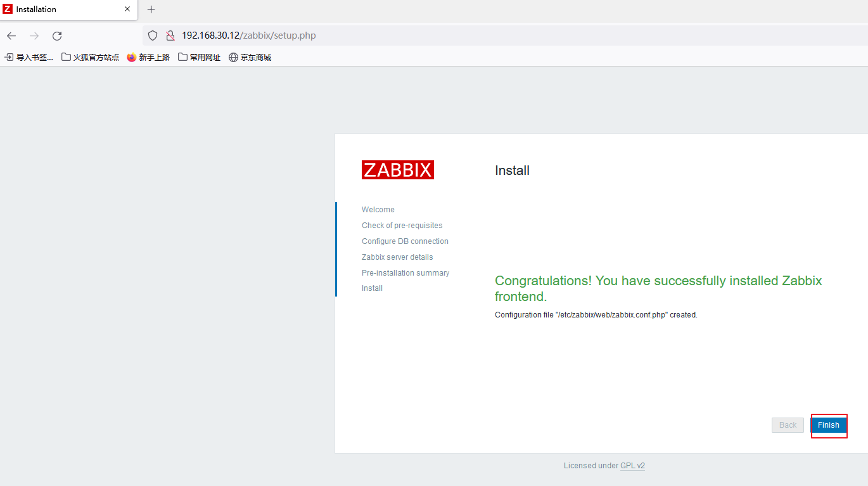Click the Welcome step in sidebar

pos(378,210)
